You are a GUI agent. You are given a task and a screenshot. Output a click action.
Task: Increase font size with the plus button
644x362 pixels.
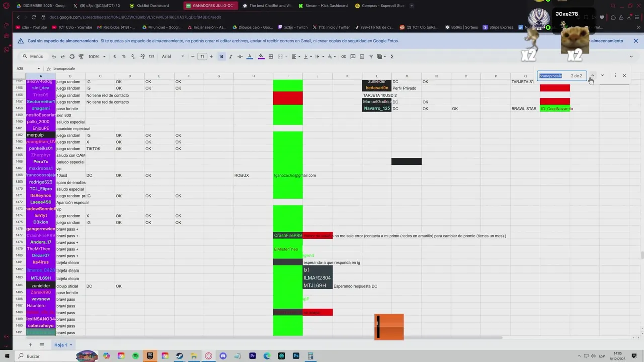[x=211, y=57]
